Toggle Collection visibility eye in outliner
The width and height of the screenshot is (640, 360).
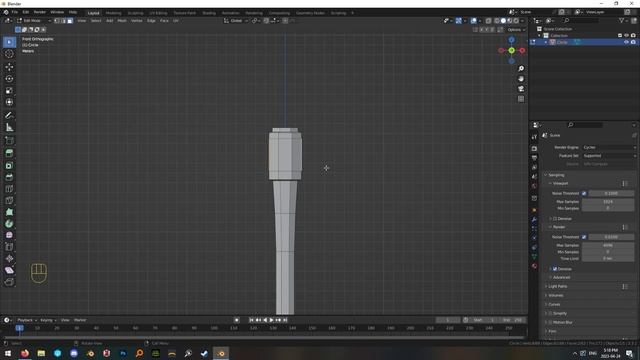626,36
